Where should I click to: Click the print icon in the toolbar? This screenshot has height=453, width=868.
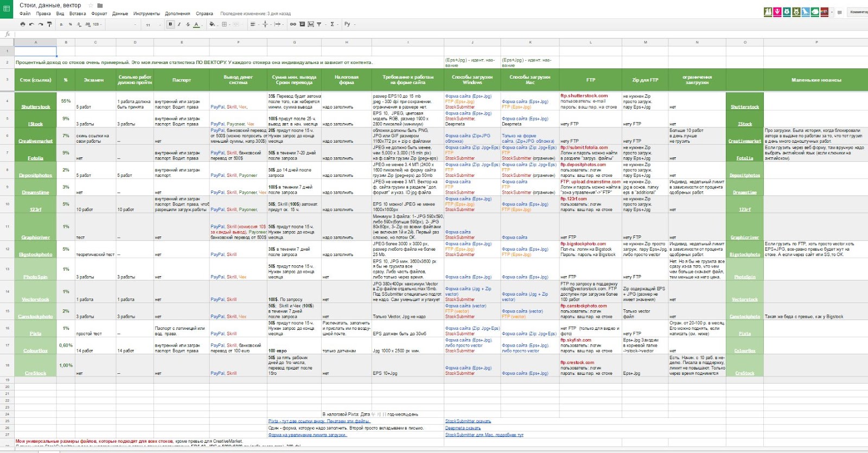(22, 24)
